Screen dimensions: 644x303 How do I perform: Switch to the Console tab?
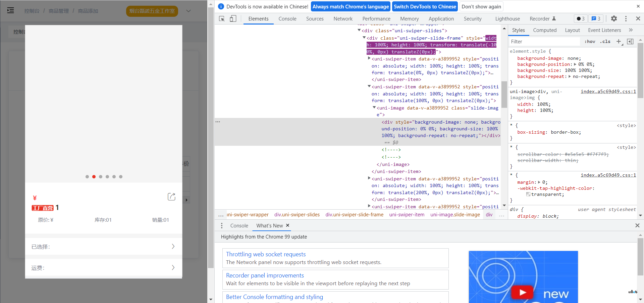287,19
